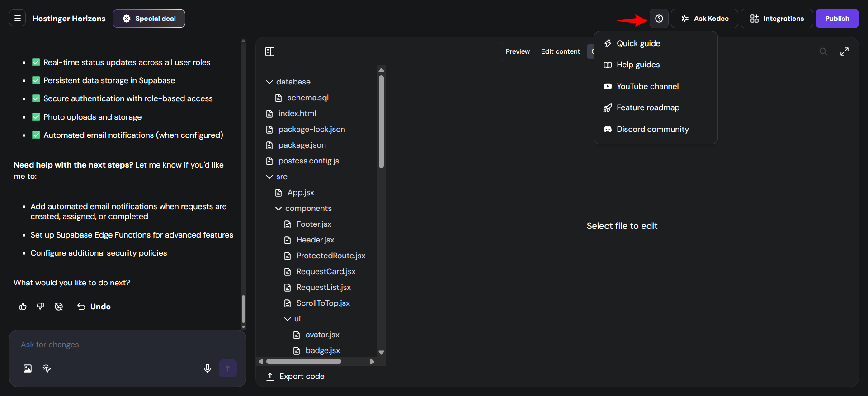Click the thumbs down icon
The image size is (868, 396).
[x=41, y=307]
